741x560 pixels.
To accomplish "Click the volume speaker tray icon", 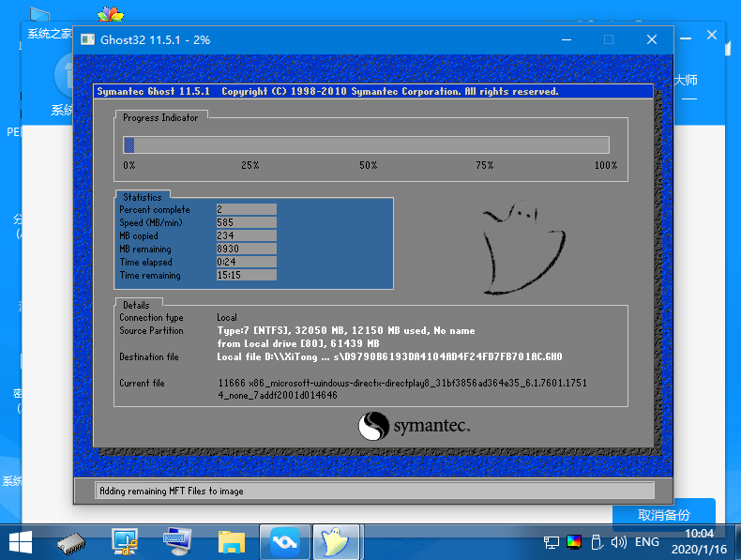I will click(x=618, y=542).
